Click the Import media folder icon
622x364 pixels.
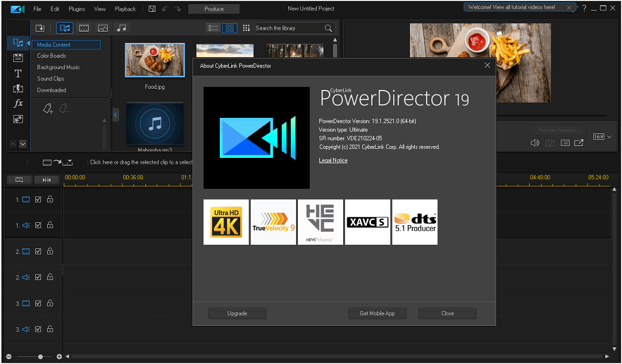pos(40,28)
